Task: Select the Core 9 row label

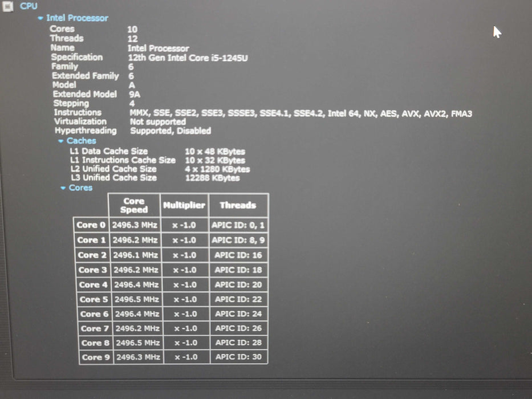Action: pos(95,357)
